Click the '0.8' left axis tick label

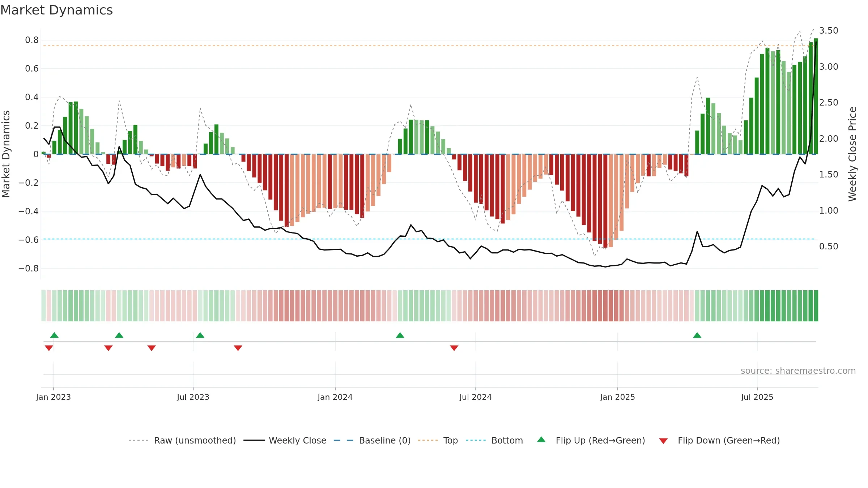(x=32, y=40)
